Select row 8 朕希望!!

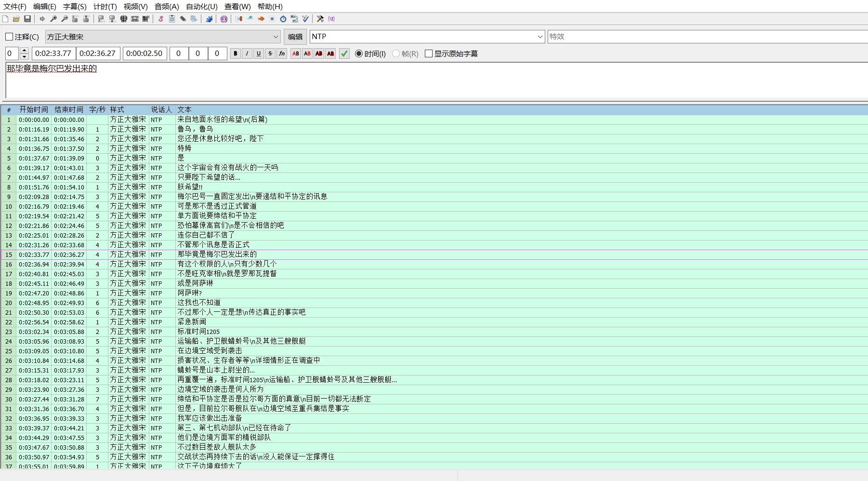pos(434,187)
